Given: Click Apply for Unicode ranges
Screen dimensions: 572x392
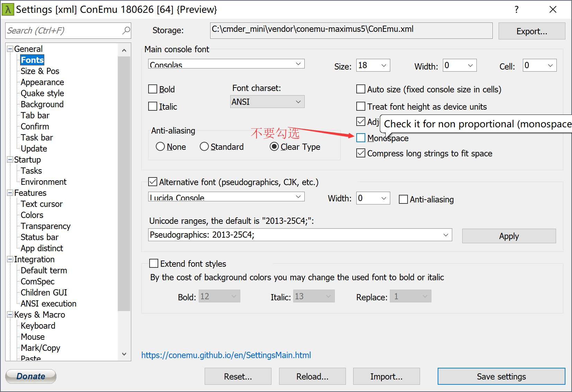Looking at the screenshot, I should tap(509, 236).
